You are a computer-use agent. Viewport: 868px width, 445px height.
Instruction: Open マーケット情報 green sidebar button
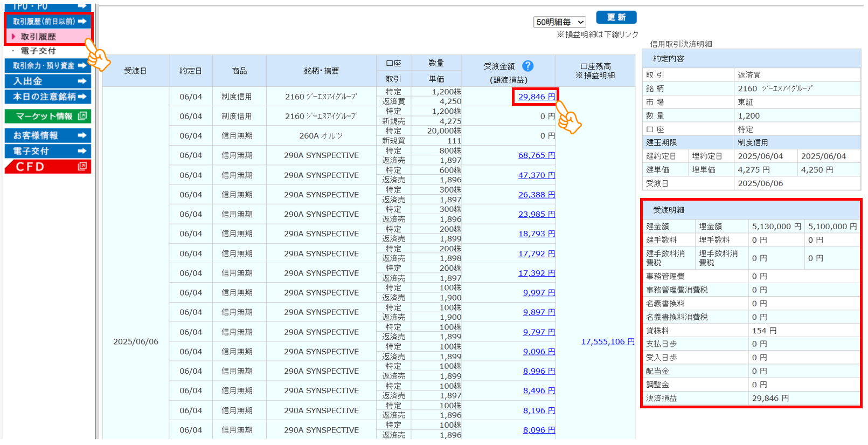pyautogui.click(x=48, y=116)
